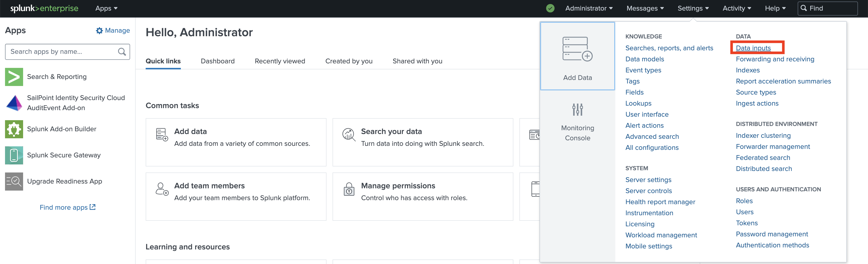Expand the Help menu

(775, 8)
